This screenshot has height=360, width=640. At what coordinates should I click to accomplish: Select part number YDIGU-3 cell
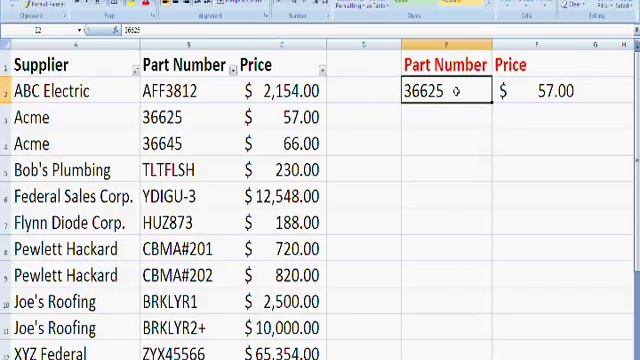pyautogui.click(x=189, y=196)
